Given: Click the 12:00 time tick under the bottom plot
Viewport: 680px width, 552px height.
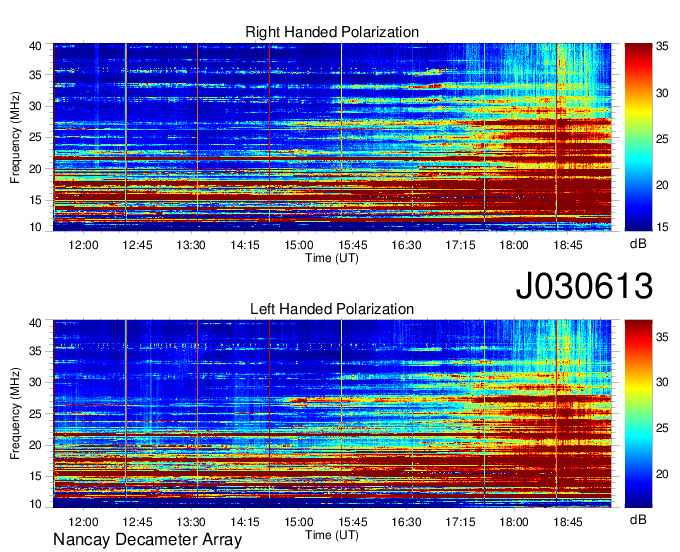Looking at the screenshot, I should 83,522.
